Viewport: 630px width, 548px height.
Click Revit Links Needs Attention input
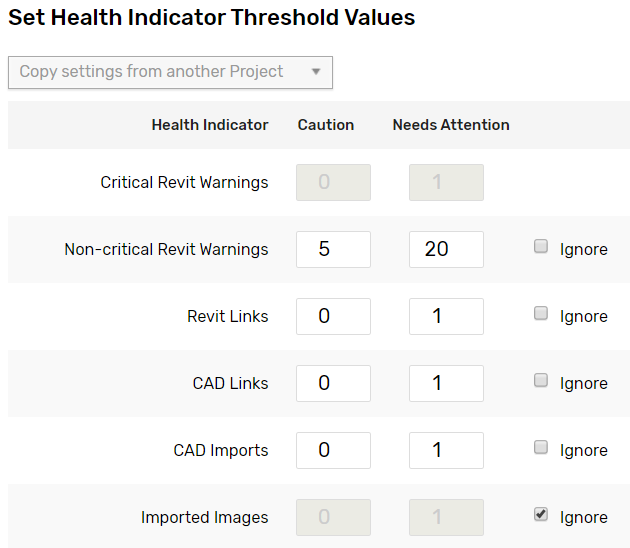(446, 316)
